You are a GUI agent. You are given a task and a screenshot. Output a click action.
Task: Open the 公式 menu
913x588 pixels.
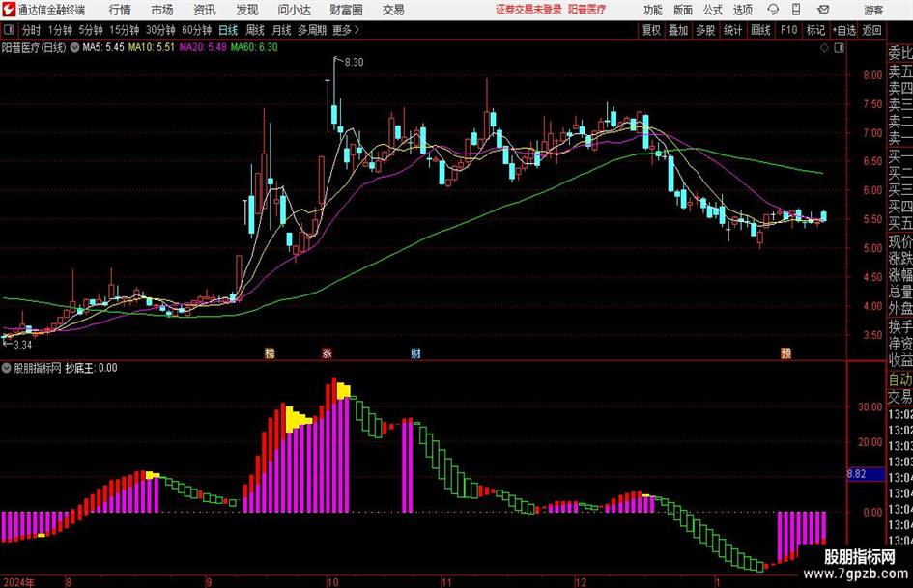pyautogui.click(x=712, y=10)
